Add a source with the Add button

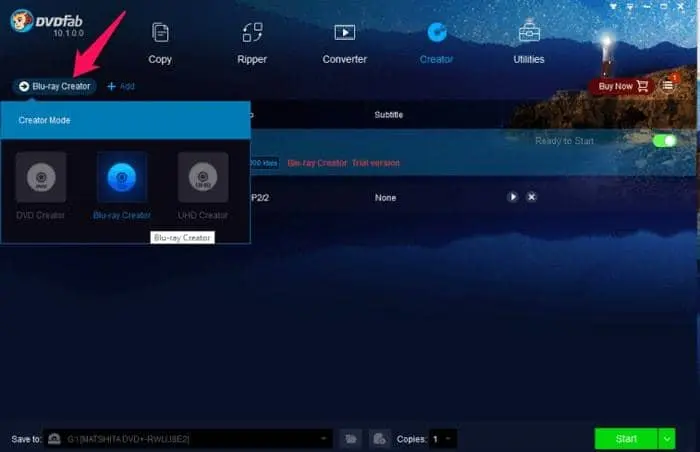(x=121, y=86)
